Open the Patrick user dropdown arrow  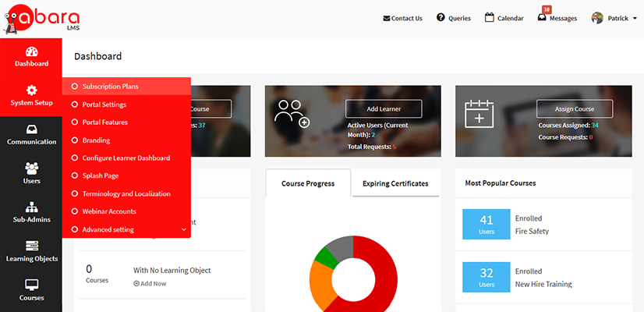coord(635,19)
